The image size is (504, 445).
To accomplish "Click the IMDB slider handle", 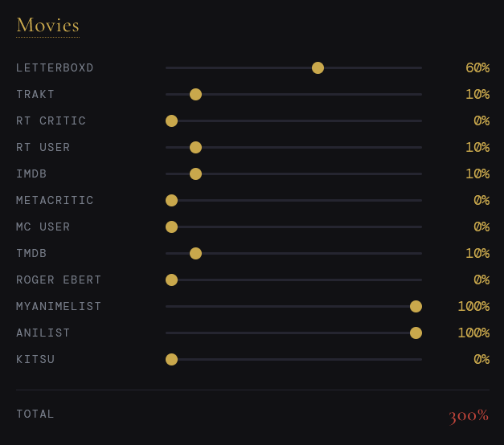I will 195,174.
